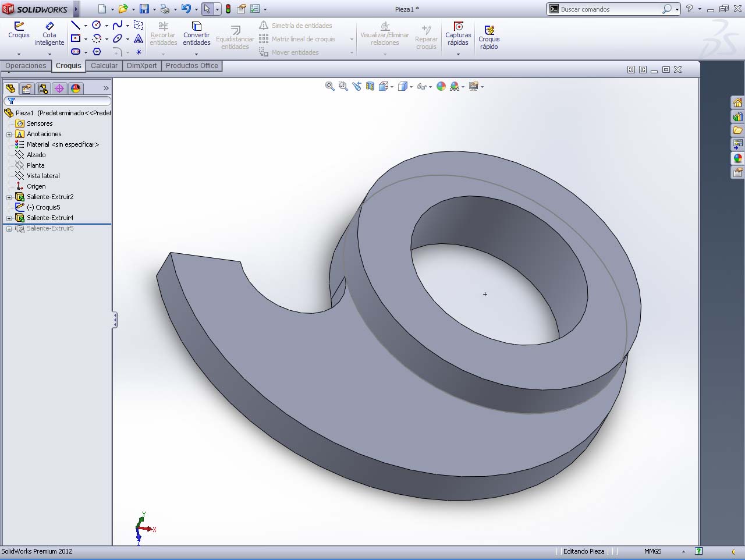
Task: Click the Buscar comandos search field
Action: coord(611,9)
